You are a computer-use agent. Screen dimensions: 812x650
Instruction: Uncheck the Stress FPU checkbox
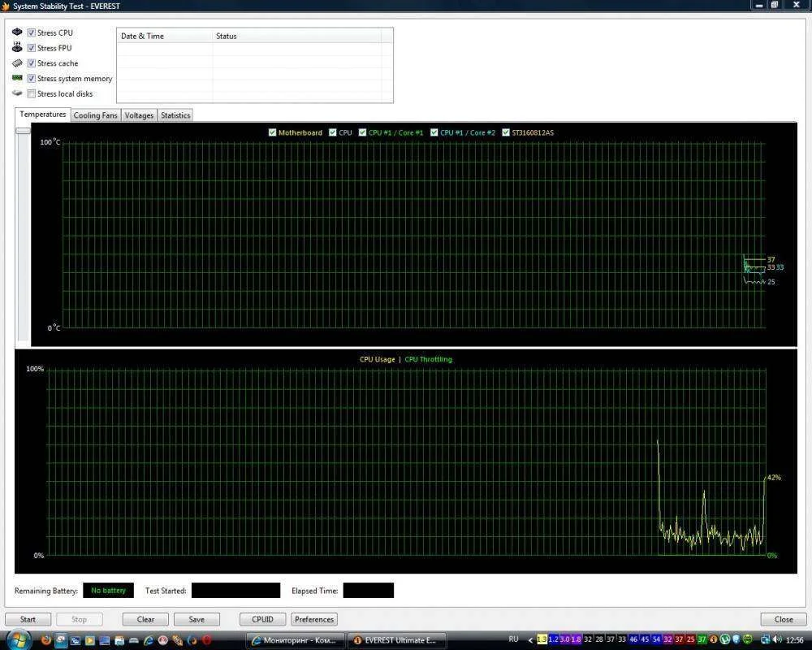coord(32,48)
